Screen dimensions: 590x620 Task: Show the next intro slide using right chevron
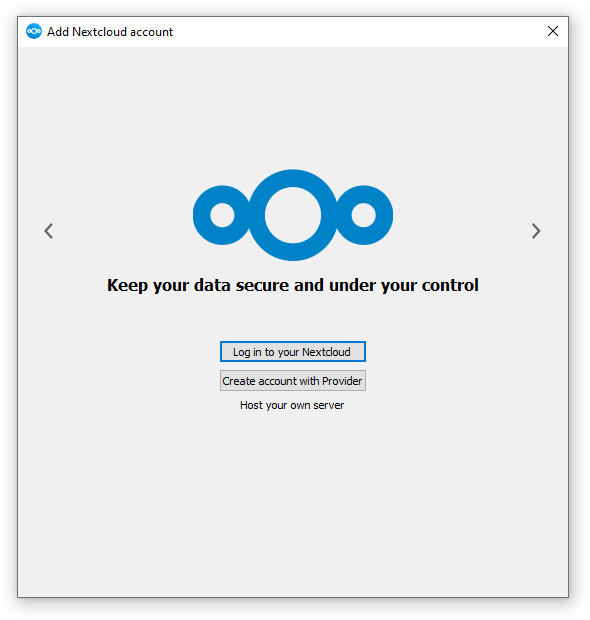point(536,231)
